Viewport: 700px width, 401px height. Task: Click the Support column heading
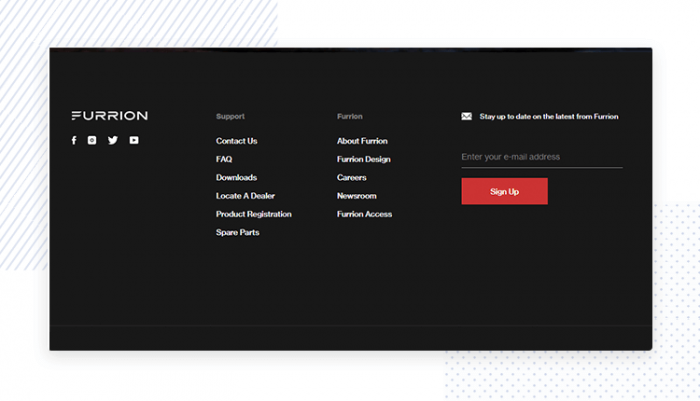pyautogui.click(x=230, y=117)
